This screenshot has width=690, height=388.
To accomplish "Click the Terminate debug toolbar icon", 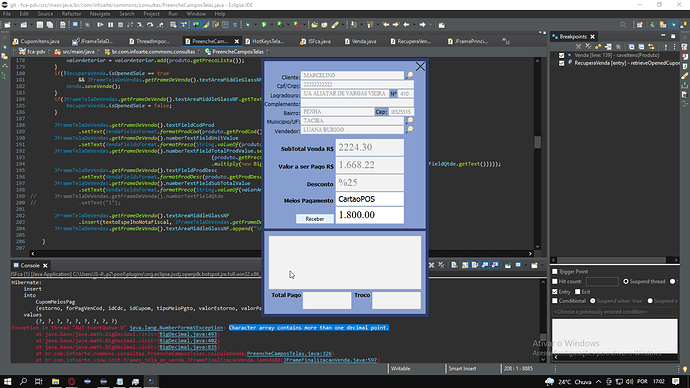I will [x=121, y=25].
